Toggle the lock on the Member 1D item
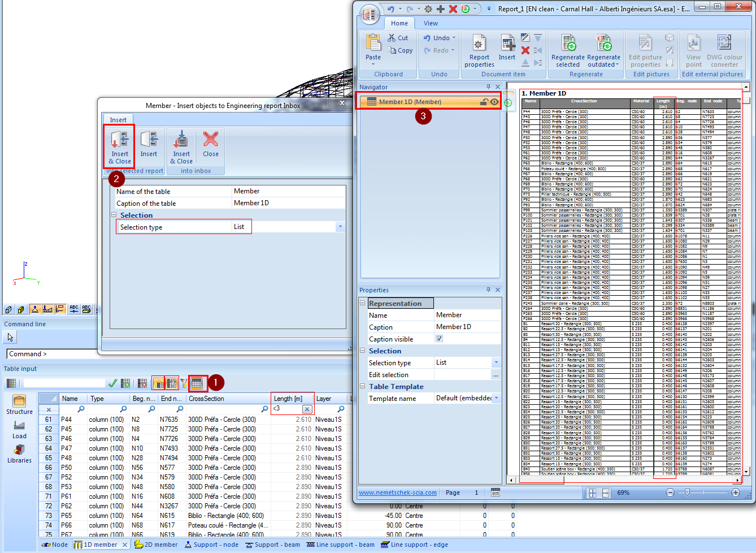Viewport: 756px width, 553px height. click(x=484, y=102)
